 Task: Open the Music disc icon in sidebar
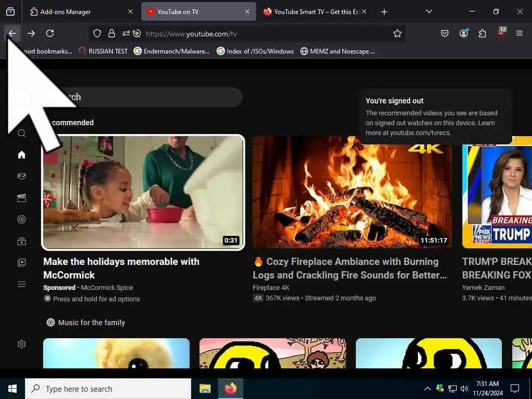pyautogui.click(x=21, y=220)
